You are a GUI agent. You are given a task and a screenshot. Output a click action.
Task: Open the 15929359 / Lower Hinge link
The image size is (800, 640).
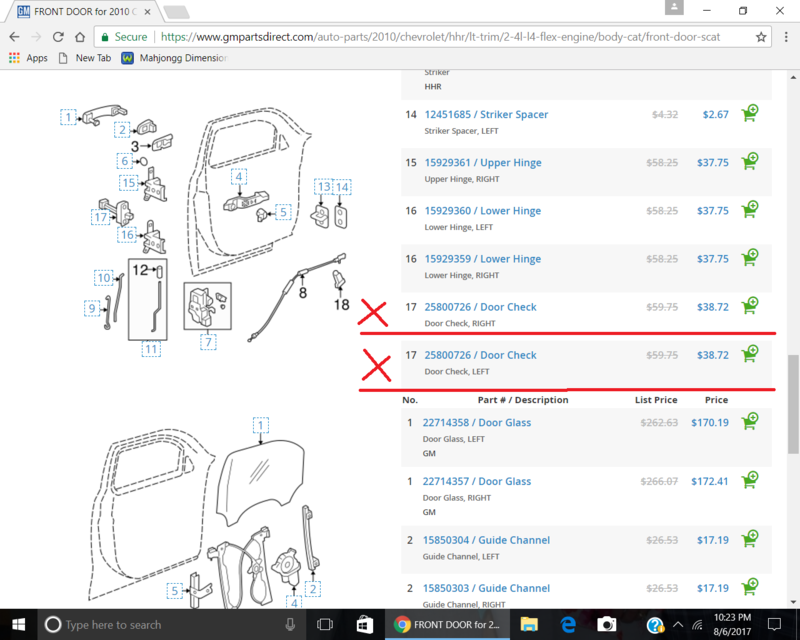click(483, 259)
